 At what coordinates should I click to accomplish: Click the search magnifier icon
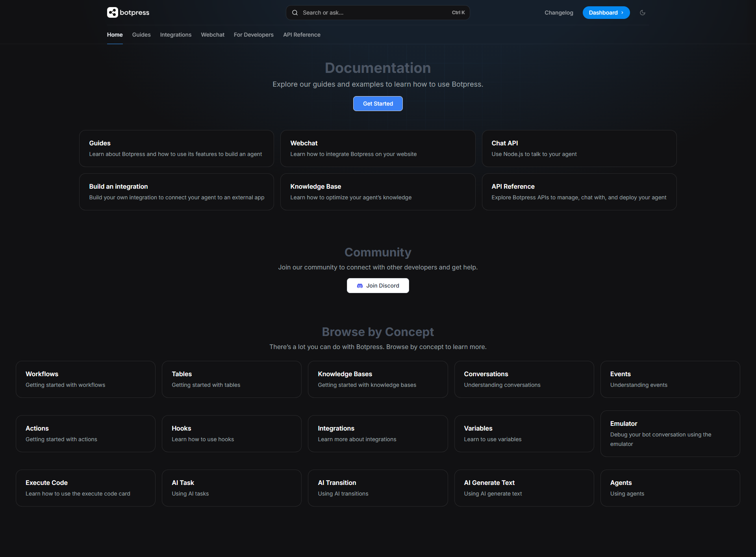click(x=295, y=13)
